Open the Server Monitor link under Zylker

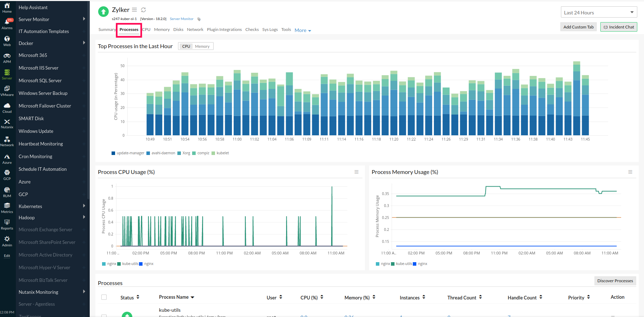coord(181,19)
